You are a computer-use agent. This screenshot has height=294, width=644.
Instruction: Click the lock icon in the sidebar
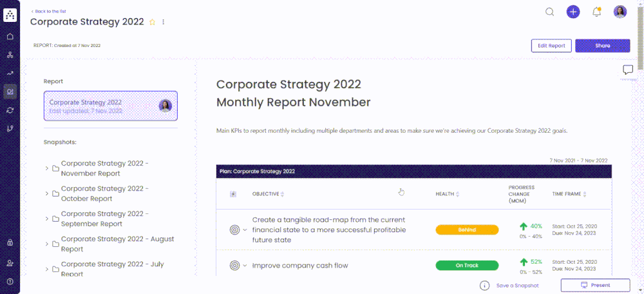[x=10, y=242]
